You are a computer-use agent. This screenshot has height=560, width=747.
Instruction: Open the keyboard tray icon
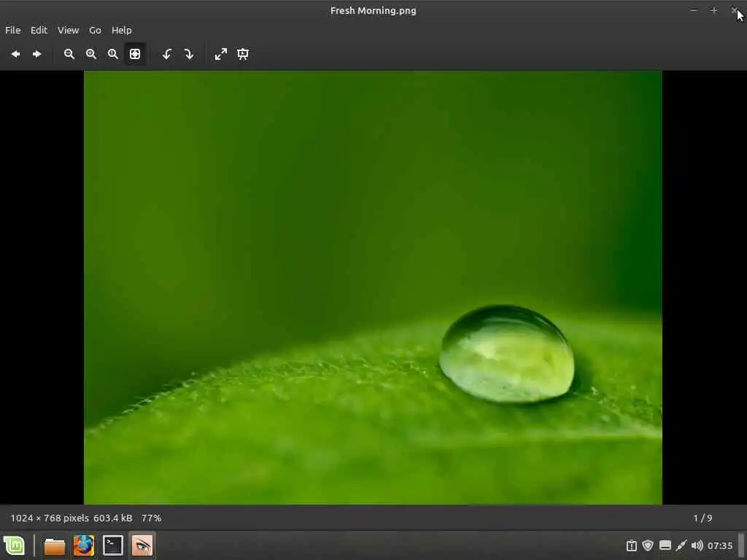tap(665, 545)
